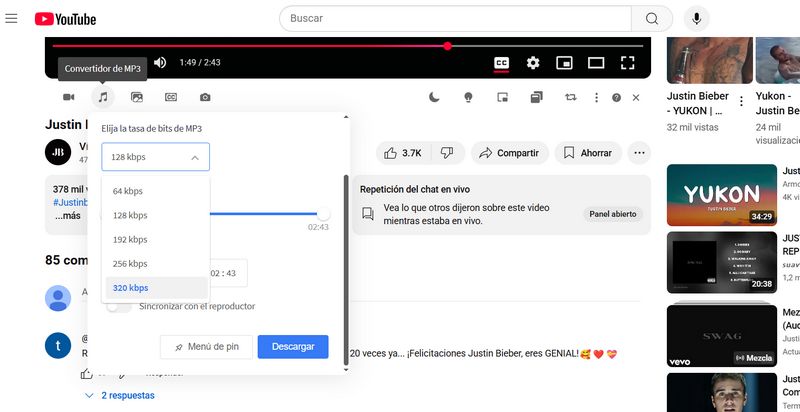This screenshot has height=412, width=800.
Task: Mute the video with the speaker icon
Action: [160, 62]
